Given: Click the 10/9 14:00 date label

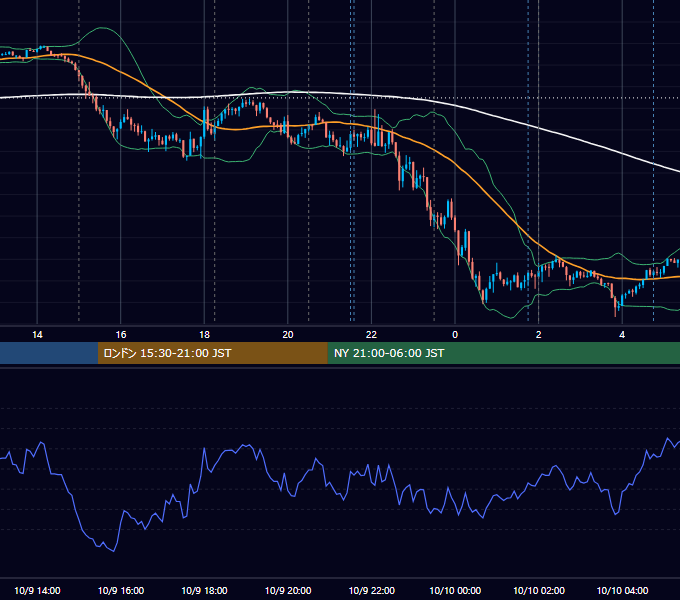Looking at the screenshot, I should pyautogui.click(x=37, y=590).
